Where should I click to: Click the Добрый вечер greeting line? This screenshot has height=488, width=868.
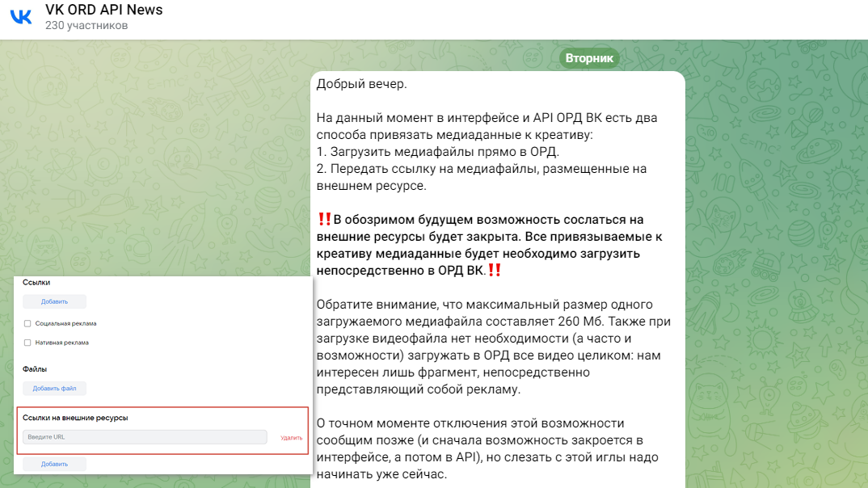tap(361, 84)
